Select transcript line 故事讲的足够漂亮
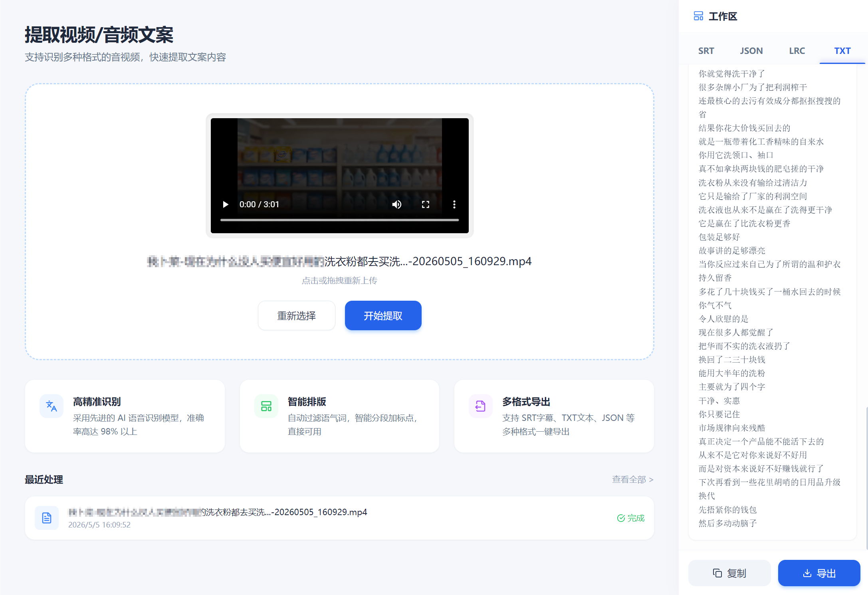 point(732,250)
